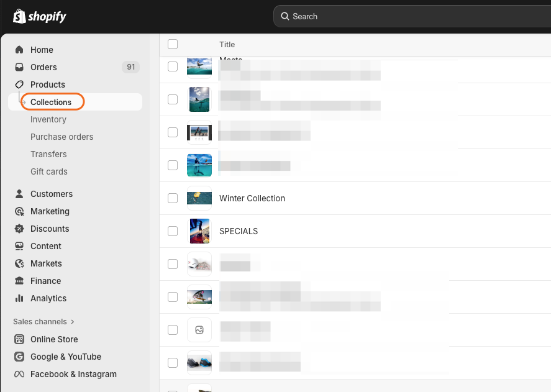Open Home via the house icon
This screenshot has width=551, height=392.
click(19, 50)
